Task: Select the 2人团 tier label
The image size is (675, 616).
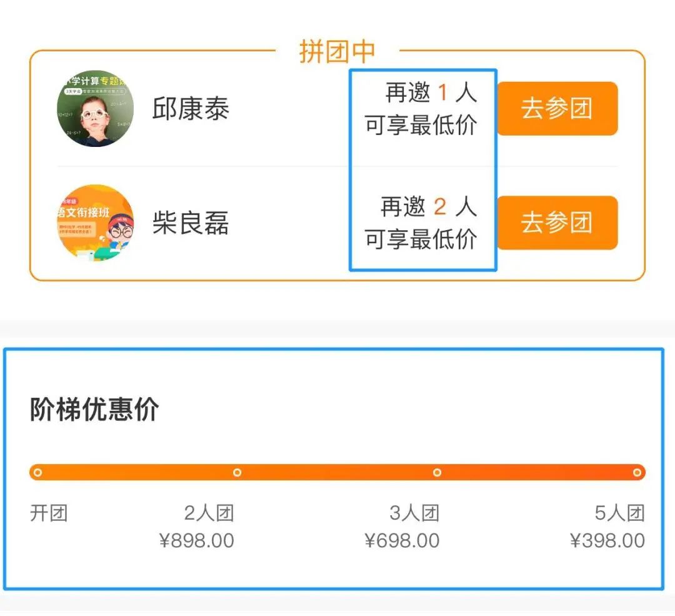Action: click(x=209, y=514)
